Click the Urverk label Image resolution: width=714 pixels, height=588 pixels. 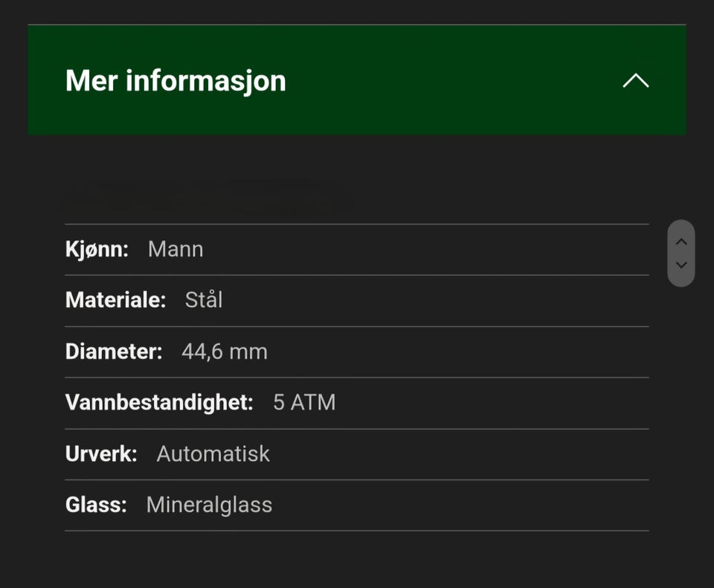[101, 454]
